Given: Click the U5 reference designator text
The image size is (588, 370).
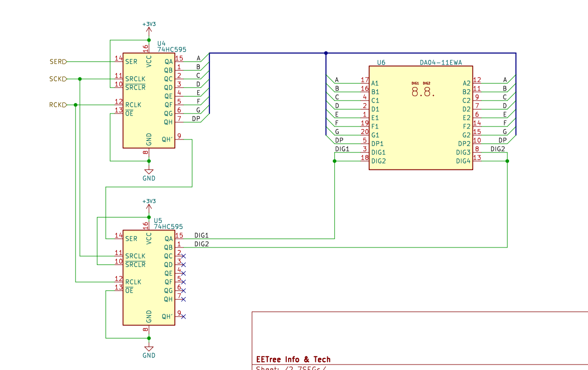Looking at the screenshot, I should click(158, 220).
